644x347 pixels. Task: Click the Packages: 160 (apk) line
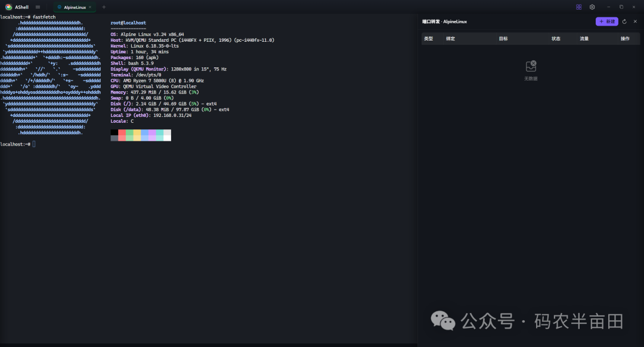point(134,57)
